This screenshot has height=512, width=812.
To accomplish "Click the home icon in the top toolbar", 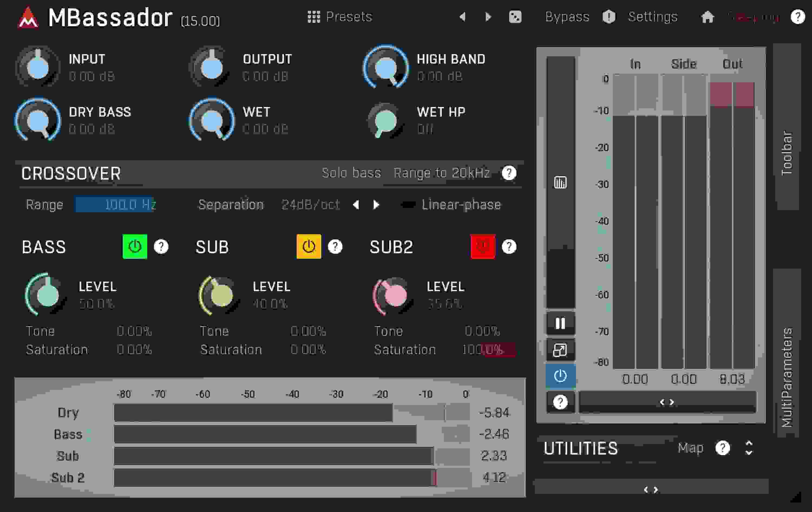I will point(708,17).
